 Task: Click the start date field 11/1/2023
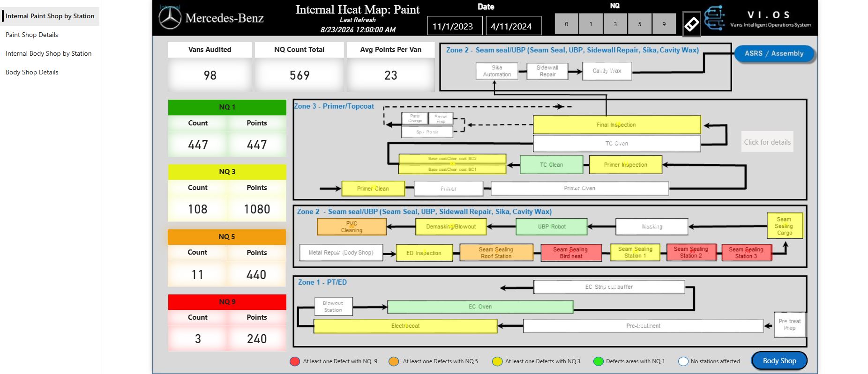pyautogui.click(x=453, y=26)
